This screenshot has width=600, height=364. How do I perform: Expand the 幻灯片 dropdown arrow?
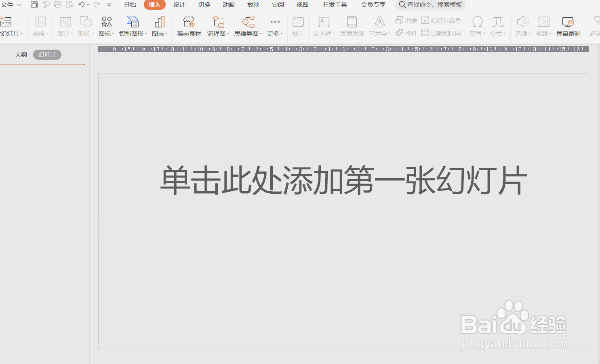[21, 34]
